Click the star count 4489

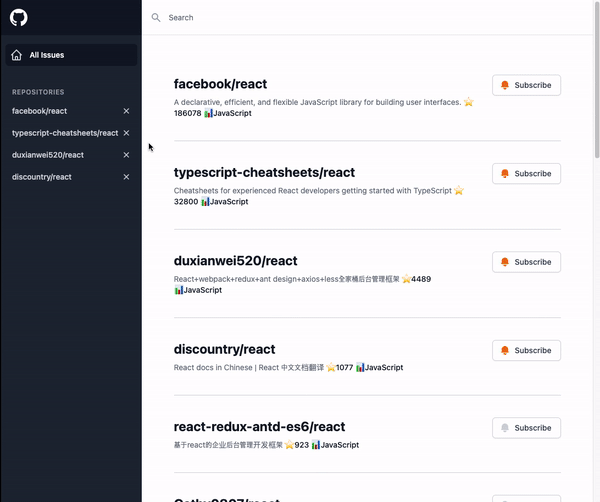click(421, 279)
